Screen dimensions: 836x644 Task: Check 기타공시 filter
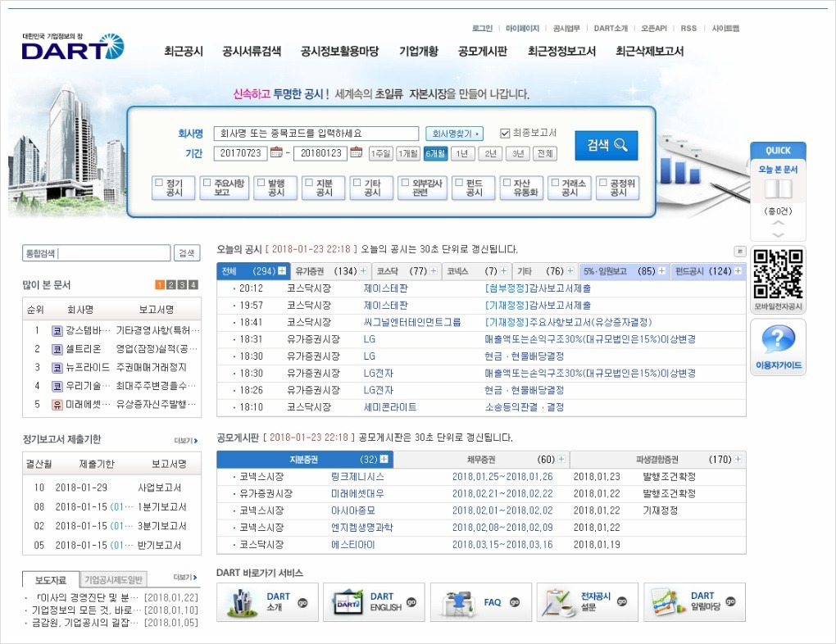point(357,183)
